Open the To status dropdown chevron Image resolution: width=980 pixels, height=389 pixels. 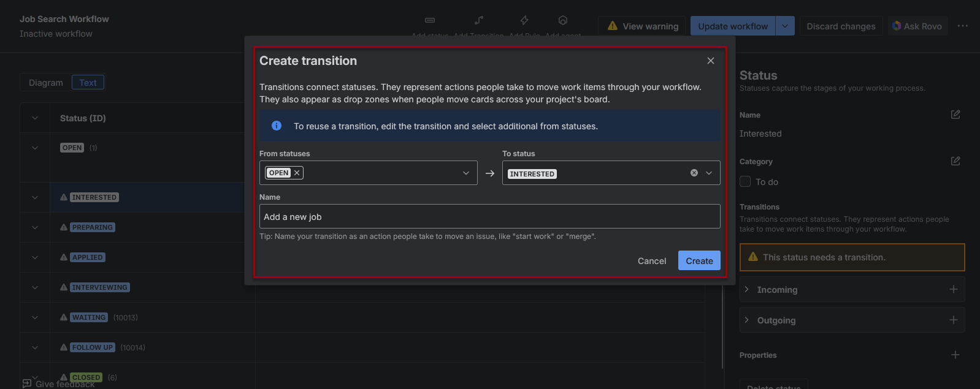pos(709,173)
